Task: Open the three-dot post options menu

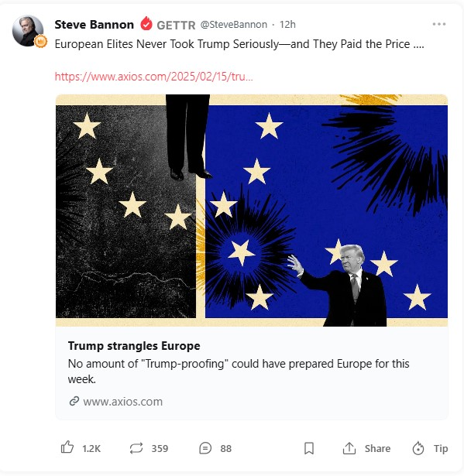Action: (x=439, y=24)
